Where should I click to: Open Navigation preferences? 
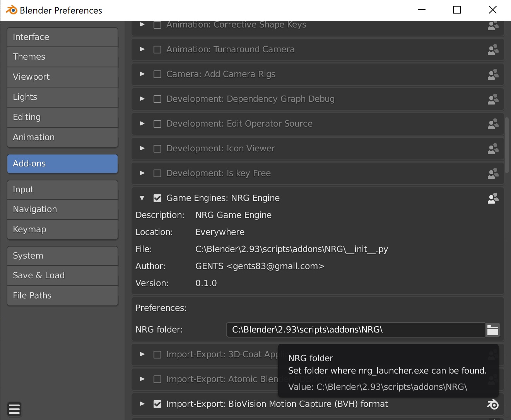tap(62, 209)
